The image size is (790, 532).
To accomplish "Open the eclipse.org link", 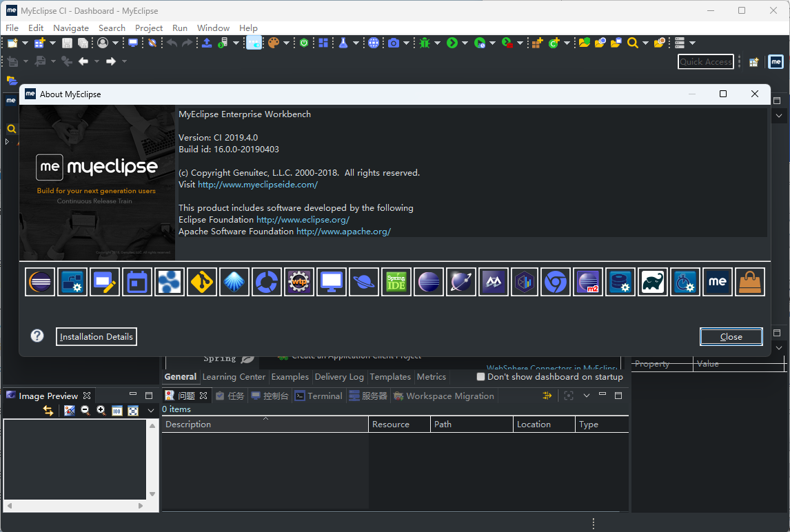I will pyautogui.click(x=303, y=220).
